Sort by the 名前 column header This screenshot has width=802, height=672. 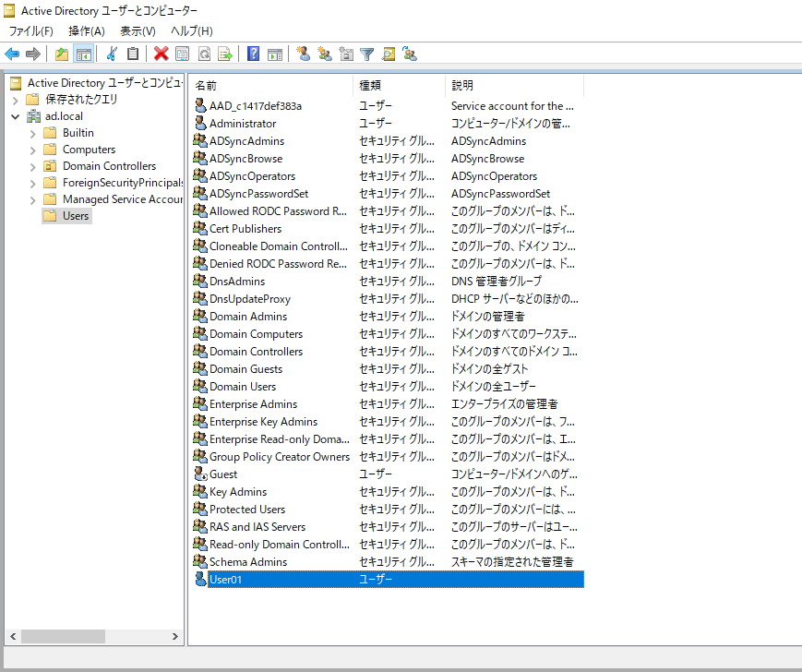point(270,86)
